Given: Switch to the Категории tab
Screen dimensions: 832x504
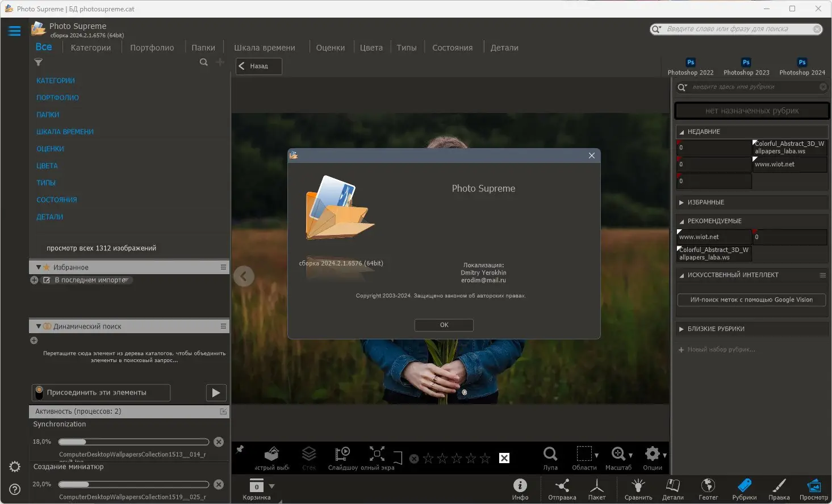Looking at the screenshot, I should 91,48.
